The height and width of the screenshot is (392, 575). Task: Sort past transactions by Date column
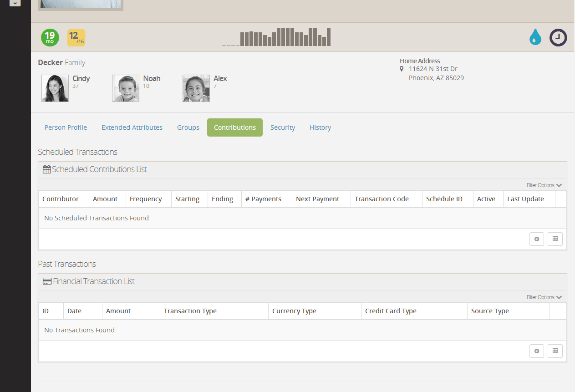pyautogui.click(x=74, y=311)
